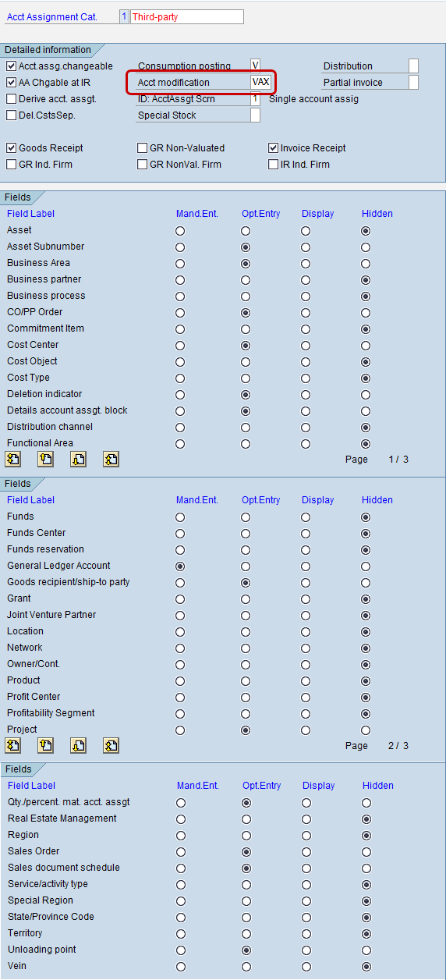Enable Derive acct. assgt. checkbox
Image resolution: width=446 pixels, height=980 pixels.
(12, 99)
